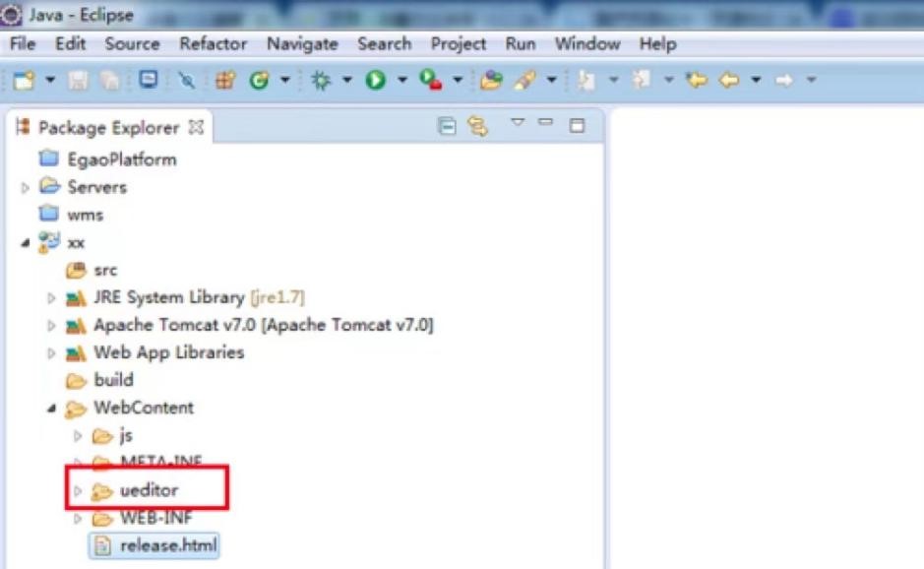
Task: Open the Debug dropdown arrow
Action: (346, 79)
